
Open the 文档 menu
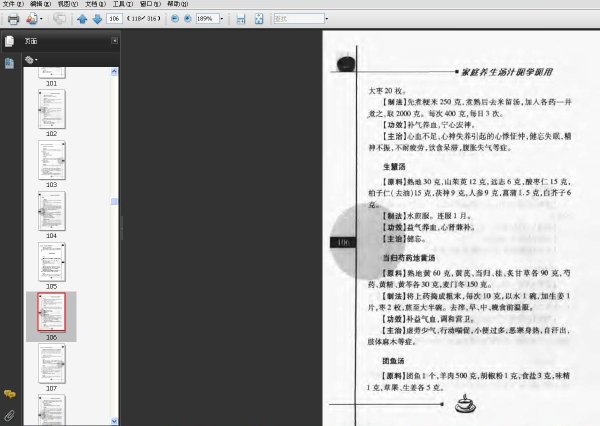pyautogui.click(x=95, y=4)
